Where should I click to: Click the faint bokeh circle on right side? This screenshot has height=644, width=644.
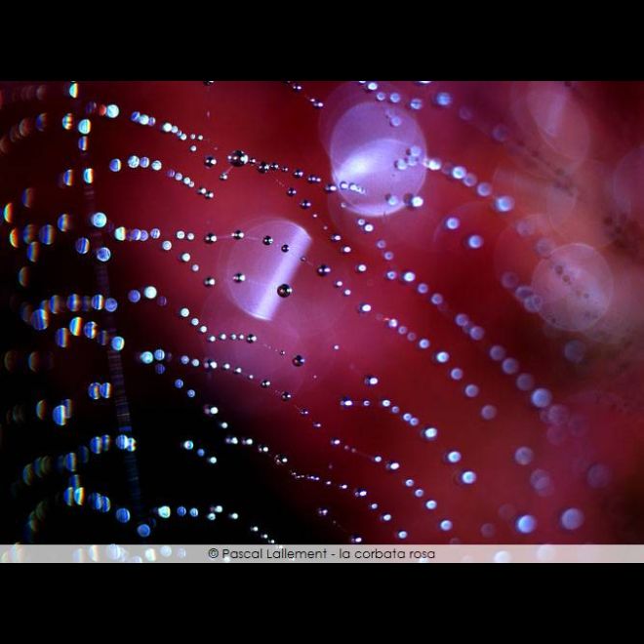pyautogui.click(x=573, y=283)
